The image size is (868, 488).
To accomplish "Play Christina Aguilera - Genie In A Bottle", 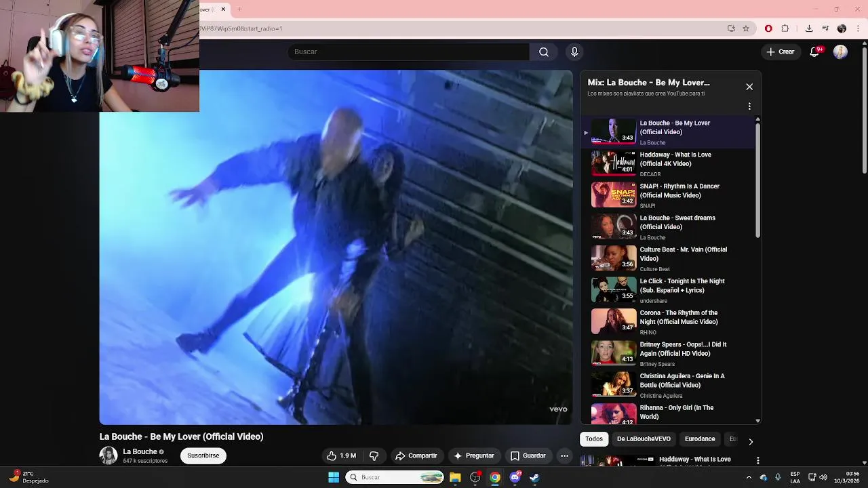I will pyautogui.click(x=668, y=385).
